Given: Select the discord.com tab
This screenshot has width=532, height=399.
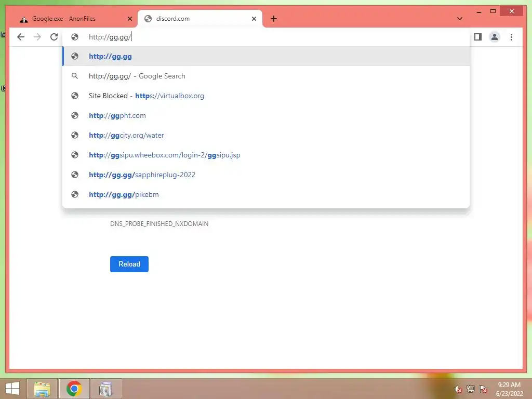Looking at the screenshot, I should coord(200,19).
